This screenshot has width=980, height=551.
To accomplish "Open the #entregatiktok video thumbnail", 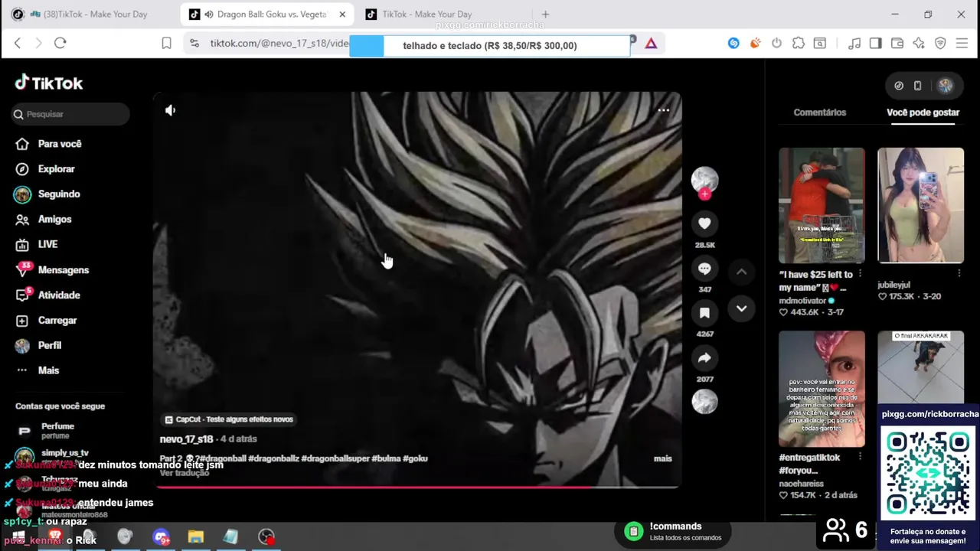I will 822,389.
